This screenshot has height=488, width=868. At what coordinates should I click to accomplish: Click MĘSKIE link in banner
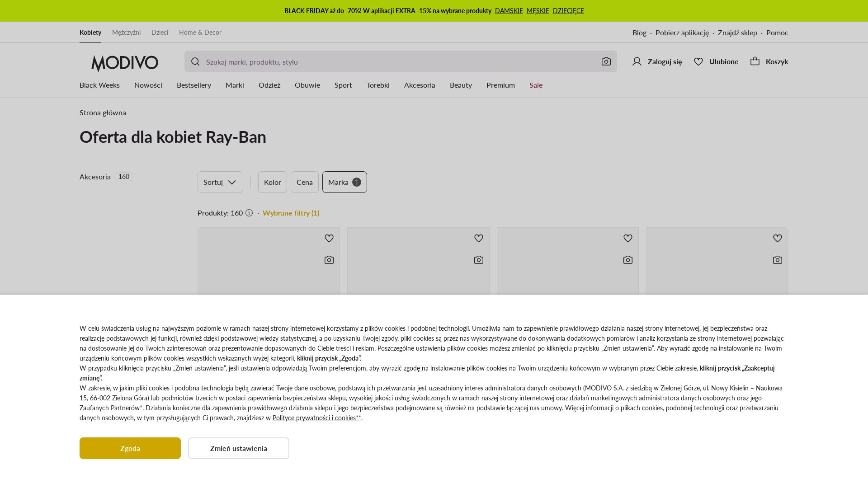coord(538,11)
